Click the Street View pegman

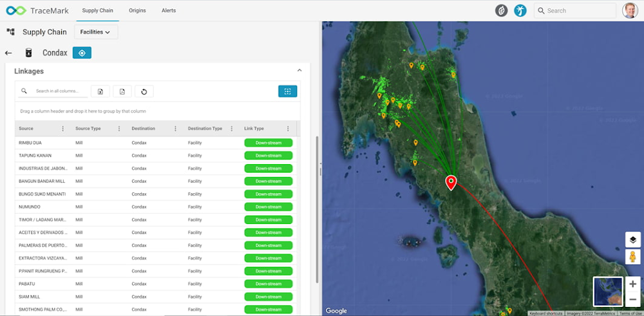tap(633, 257)
